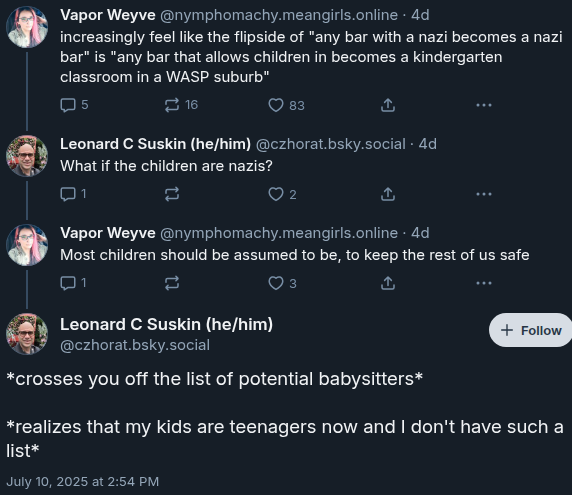Like the post with 2 likes

282,194
